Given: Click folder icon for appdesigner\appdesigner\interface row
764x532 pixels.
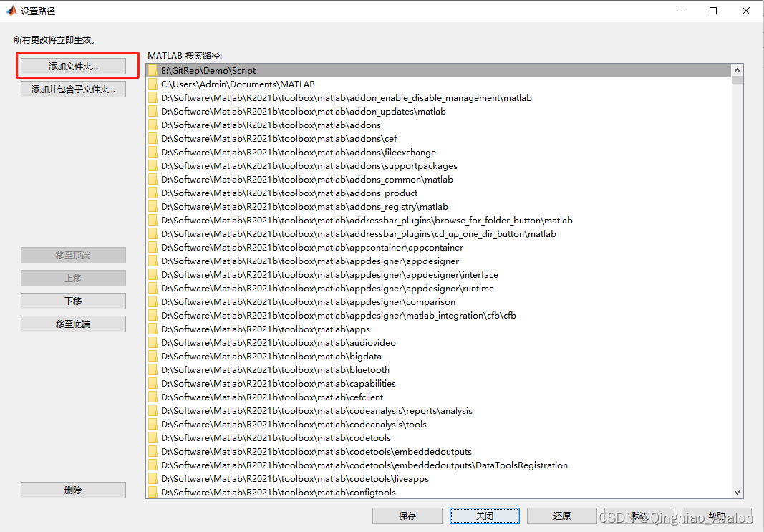Looking at the screenshot, I should point(153,275).
